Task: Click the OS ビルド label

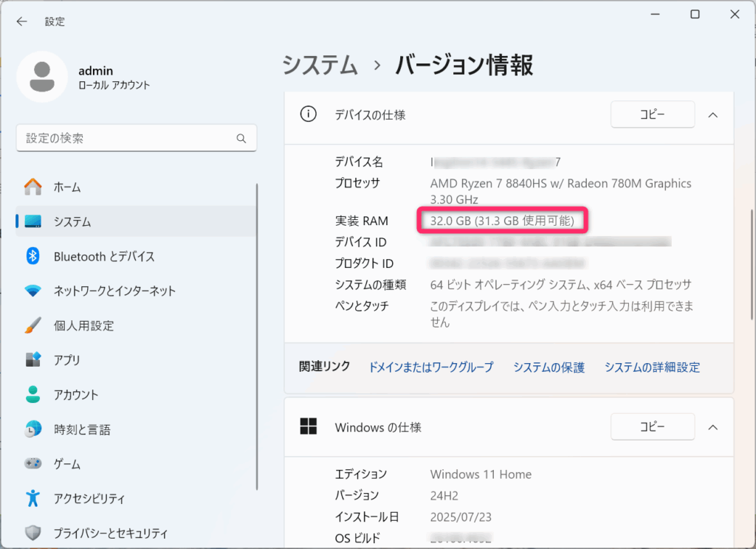Action: point(357,538)
